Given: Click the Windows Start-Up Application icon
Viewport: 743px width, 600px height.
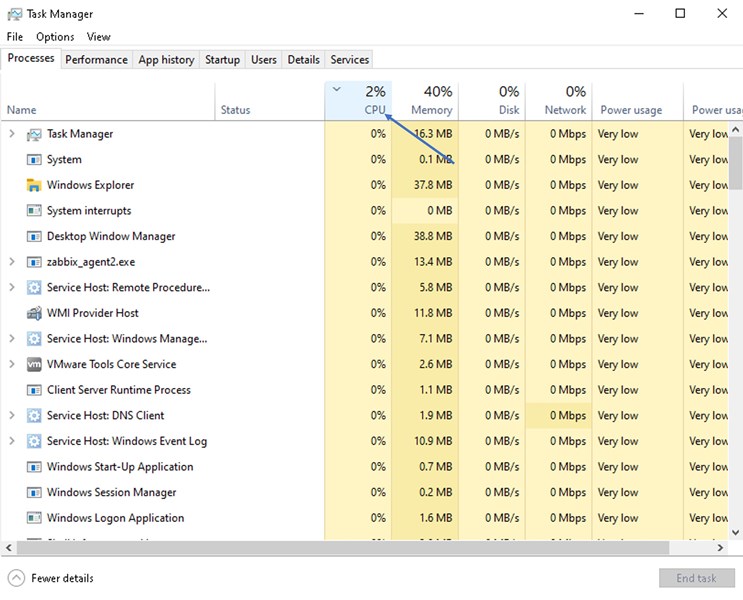Looking at the screenshot, I should click(x=34, y=467).
